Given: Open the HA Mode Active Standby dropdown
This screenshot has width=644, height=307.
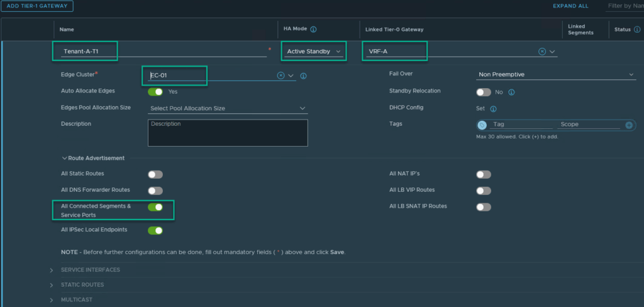Looking at the screenshot, I should [314, 51].
